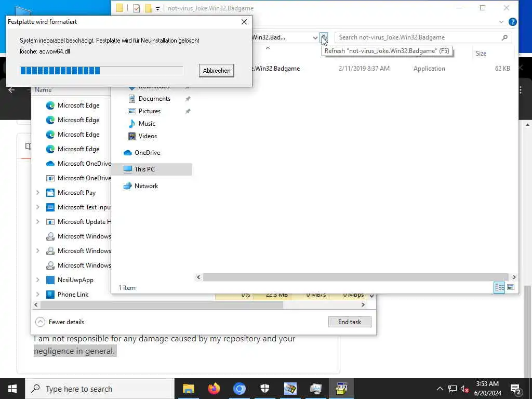This screenshot has width=532, height=399.
Task: Open Windows Security shield on taskbar
Action: (264, 389)
